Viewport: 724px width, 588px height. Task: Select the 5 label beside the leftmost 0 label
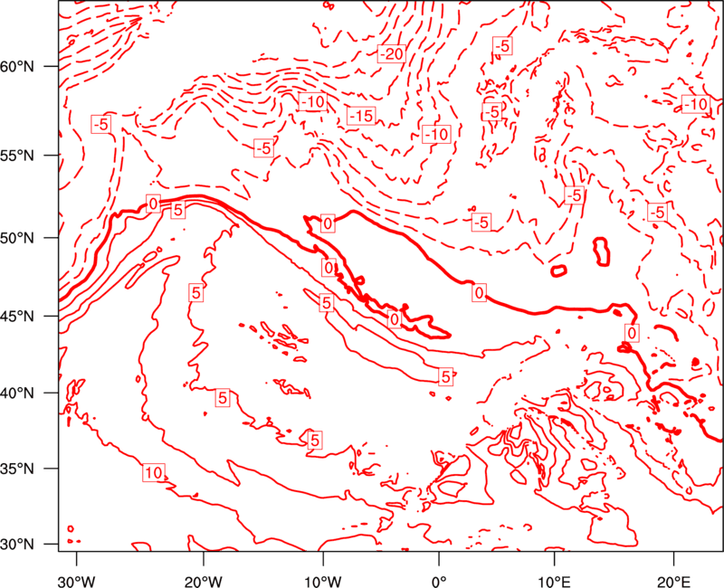tap(177, 211)
